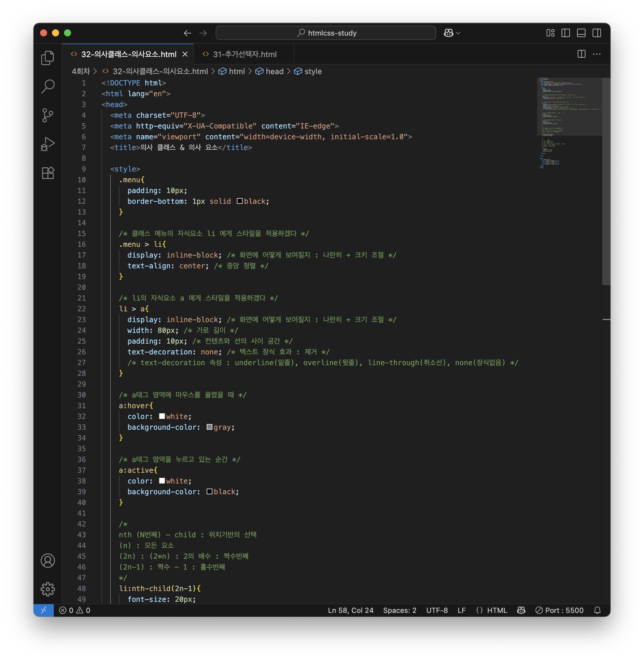Toggle the secondary side bar layout button
The width and height of the screenshot is (644, 661).
tap(597, 33)
